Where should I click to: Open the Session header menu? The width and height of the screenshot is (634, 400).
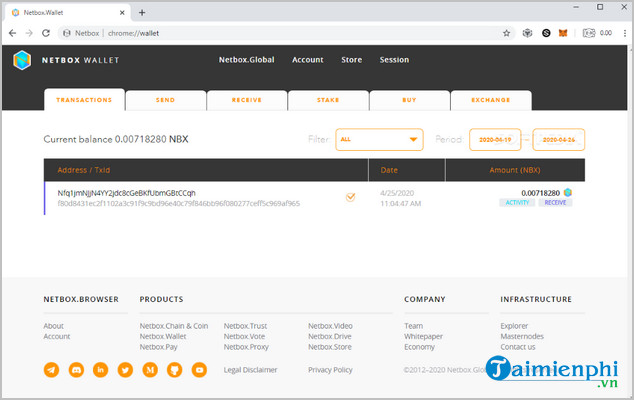pos(394,60)
